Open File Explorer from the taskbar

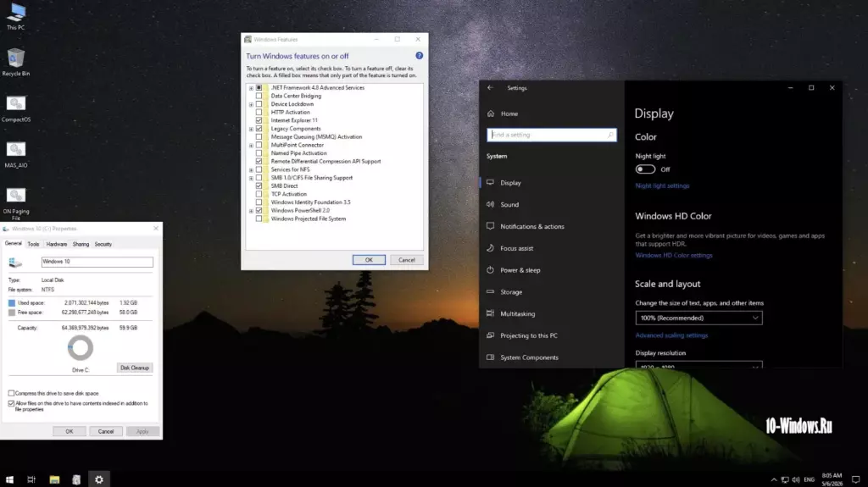54,479
